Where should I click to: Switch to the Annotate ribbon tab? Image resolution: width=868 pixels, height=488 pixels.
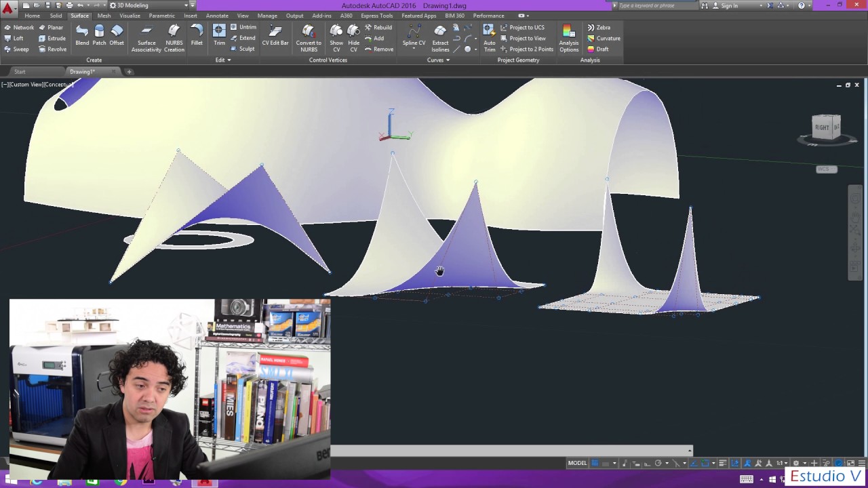pyautogui.click(x=217, y=16)
